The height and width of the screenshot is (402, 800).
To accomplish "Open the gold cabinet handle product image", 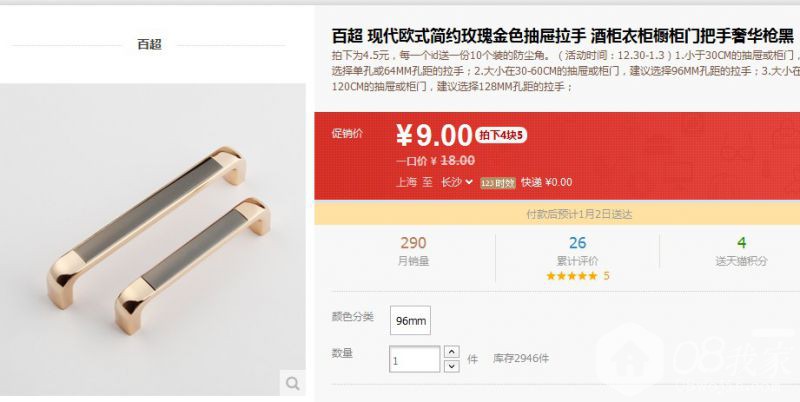I will (x=153, y=239).
